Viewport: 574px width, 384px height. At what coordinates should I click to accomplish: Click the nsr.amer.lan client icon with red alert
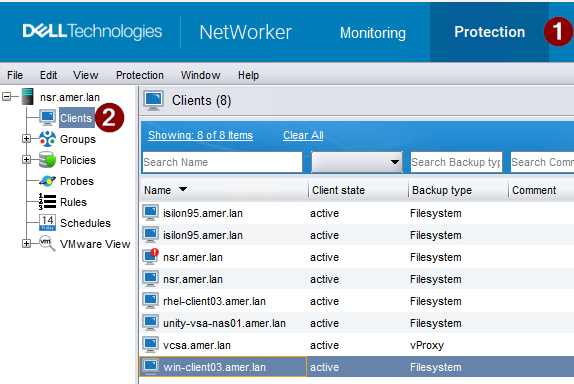pos(150,257)
